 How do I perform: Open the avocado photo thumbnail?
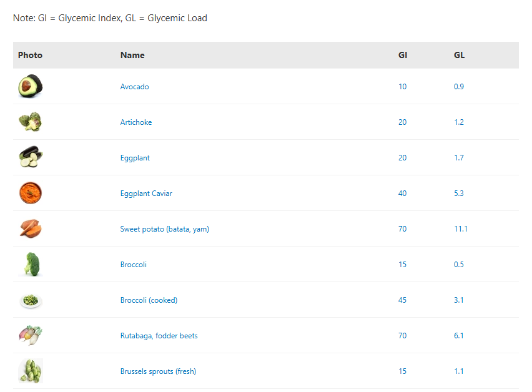point(31,86)
